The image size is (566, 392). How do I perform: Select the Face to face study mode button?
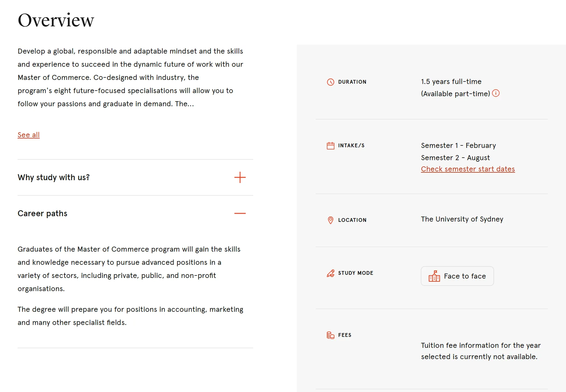(457, 276)
